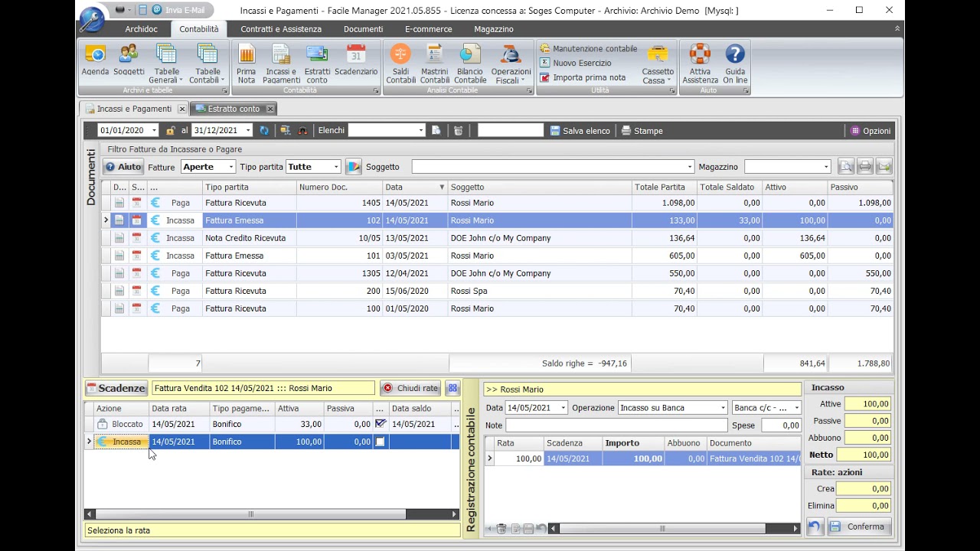Click Incassi e Pagamenti ribbon icon

point(281,64)
